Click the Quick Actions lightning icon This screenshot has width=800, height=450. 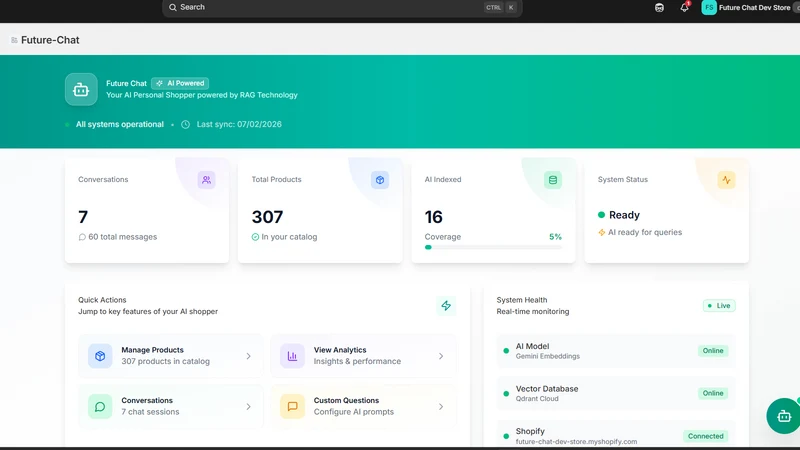446,306
